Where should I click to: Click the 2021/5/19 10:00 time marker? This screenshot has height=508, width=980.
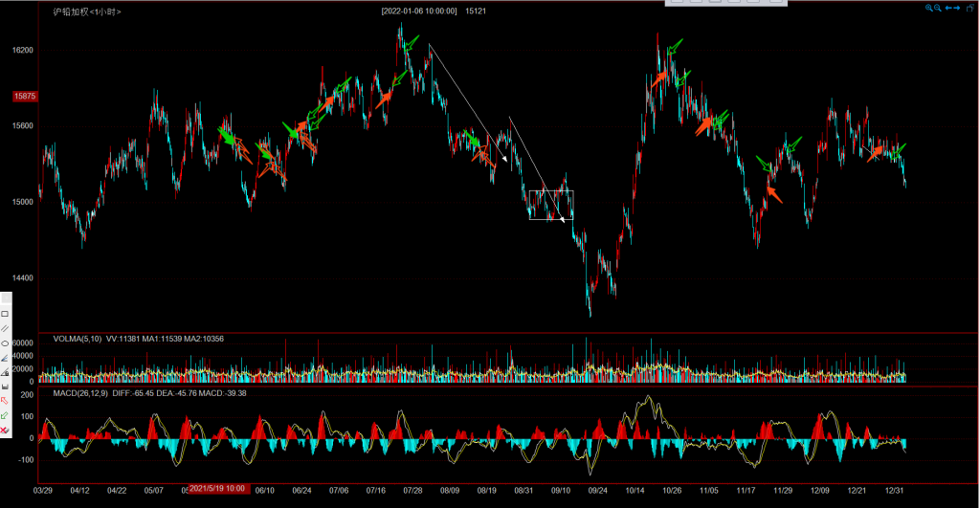tap(219, 489)
